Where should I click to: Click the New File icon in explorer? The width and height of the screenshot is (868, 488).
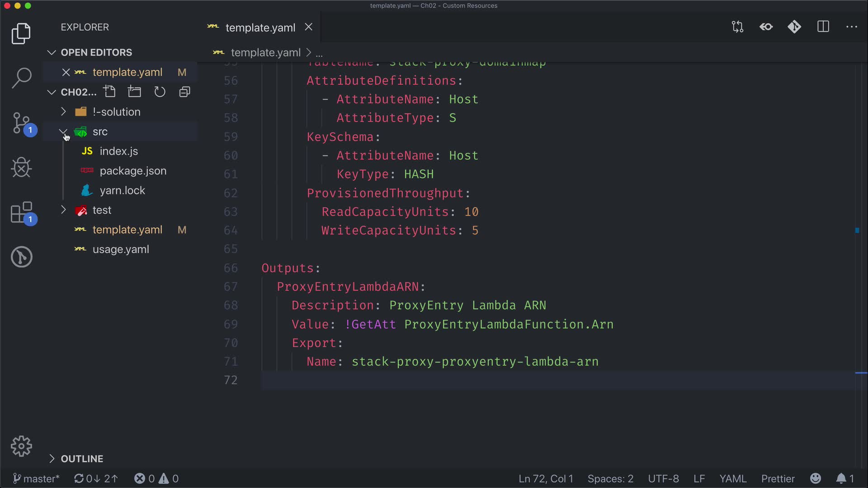(x=109, y=92)
